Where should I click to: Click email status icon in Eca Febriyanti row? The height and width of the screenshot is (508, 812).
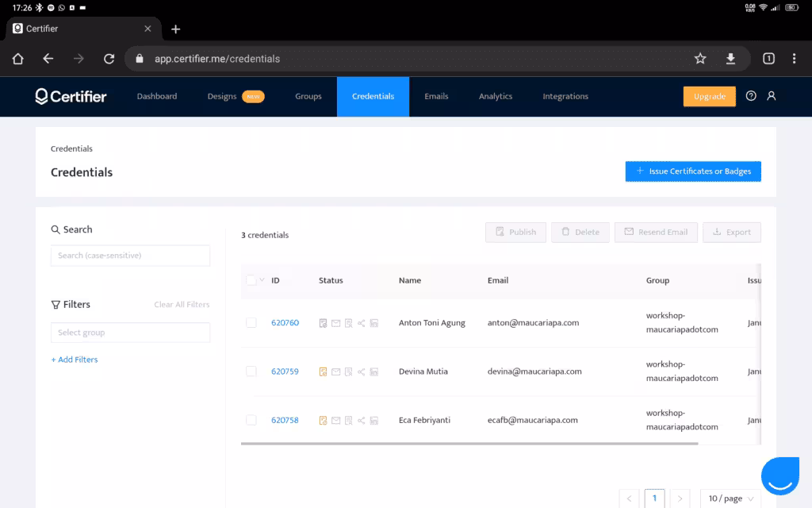point(335,421)
